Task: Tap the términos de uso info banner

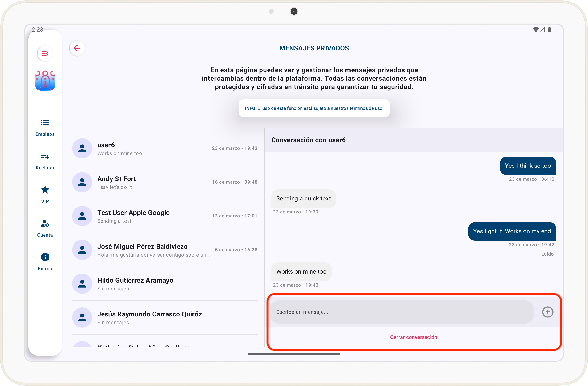Action: click(x=314, y=108)
